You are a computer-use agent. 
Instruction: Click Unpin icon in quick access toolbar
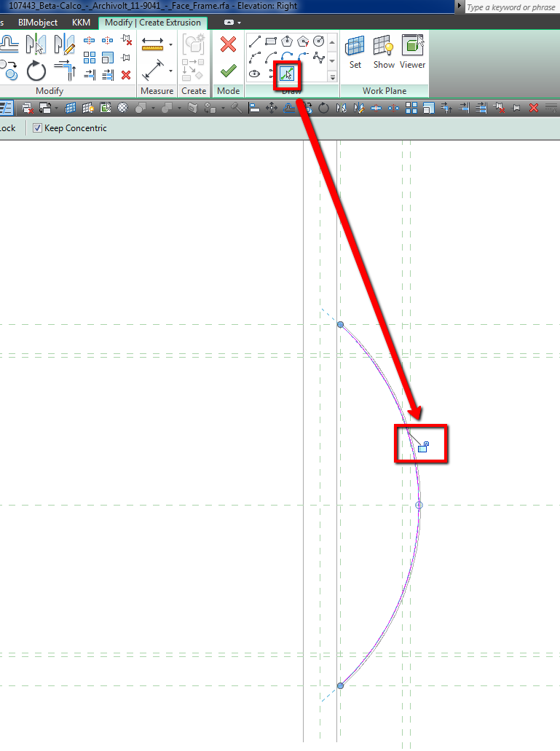(500, 109)
